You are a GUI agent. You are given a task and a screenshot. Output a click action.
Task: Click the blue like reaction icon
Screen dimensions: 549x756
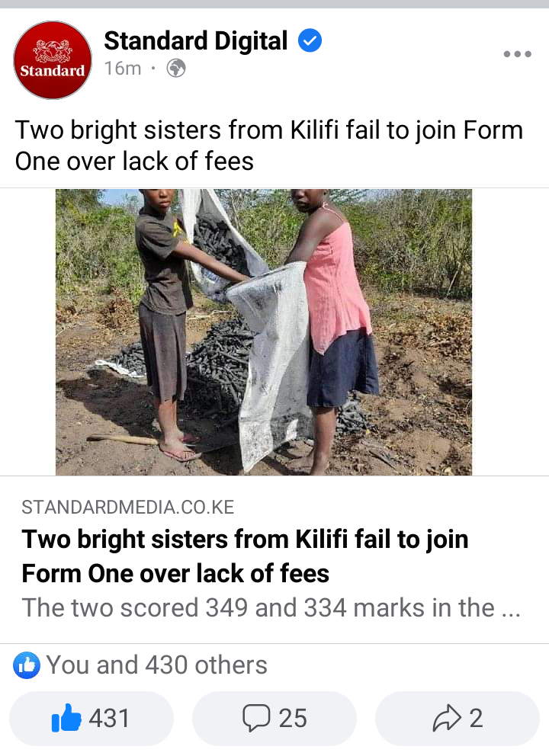pos(27,665)
